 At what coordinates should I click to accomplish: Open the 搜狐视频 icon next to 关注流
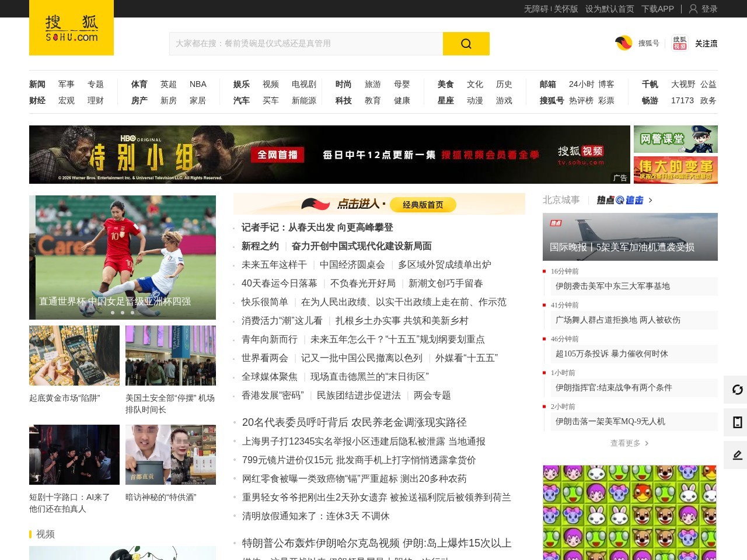coord(680,43)
